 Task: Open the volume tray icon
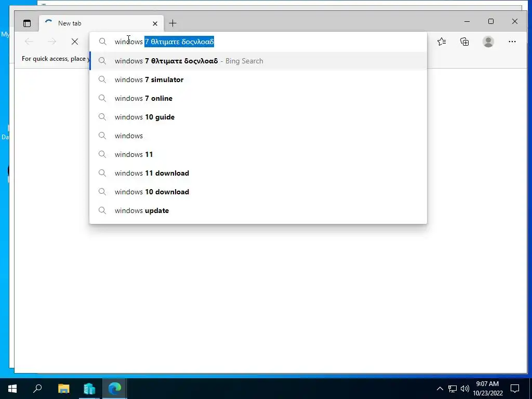pos(465,389)
